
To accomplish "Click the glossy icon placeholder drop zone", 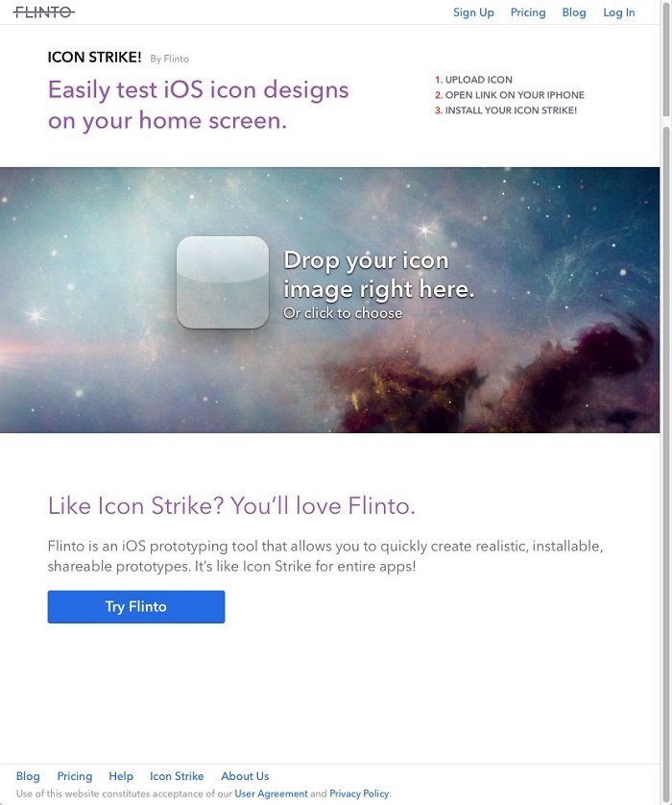I will coord(222,281).
